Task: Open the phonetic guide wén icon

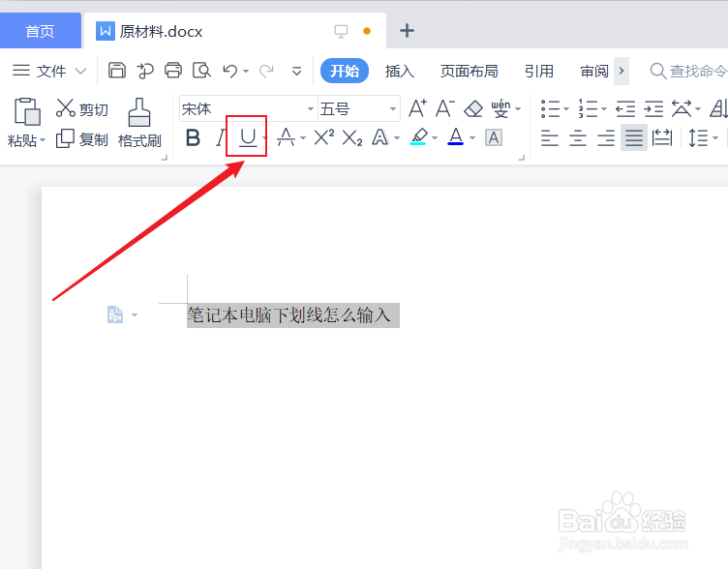Action: click(x=500, y=109)
